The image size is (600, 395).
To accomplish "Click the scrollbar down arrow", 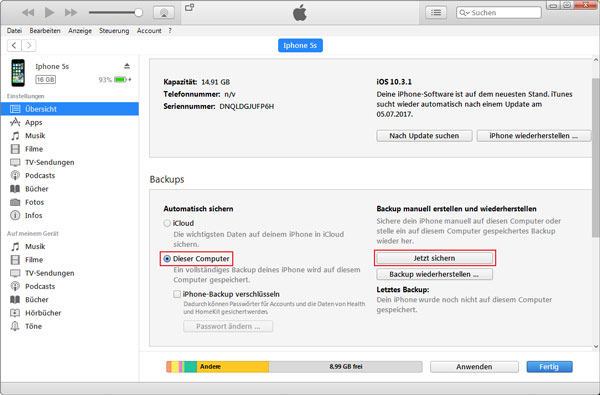I will coord(596,347).
